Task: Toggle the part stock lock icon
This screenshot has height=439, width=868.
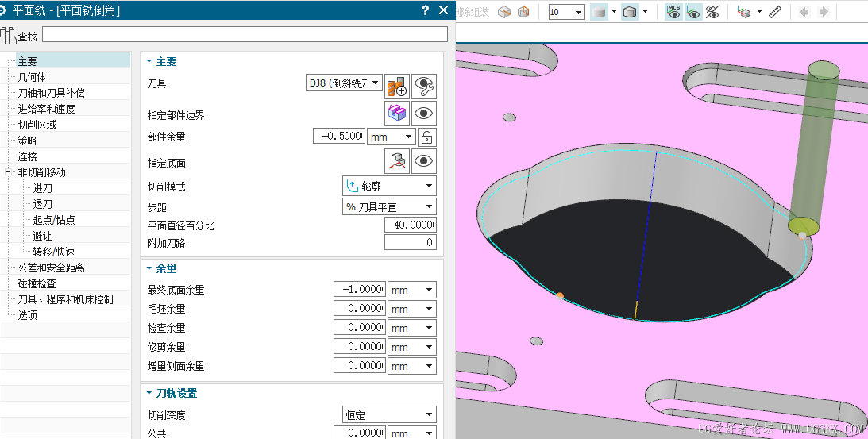Action: (x=426, y=137)
